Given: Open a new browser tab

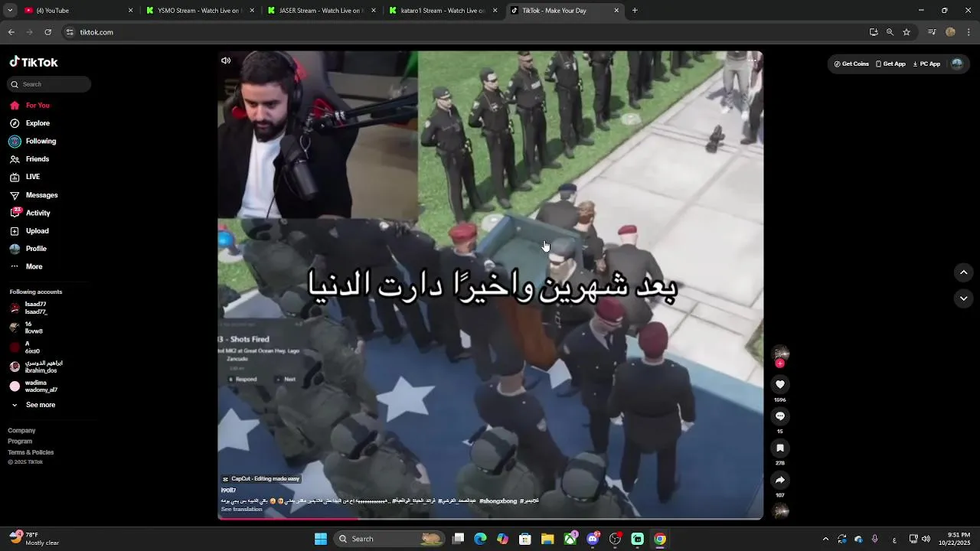Looking at the screenshot, I should click(635, 11).
